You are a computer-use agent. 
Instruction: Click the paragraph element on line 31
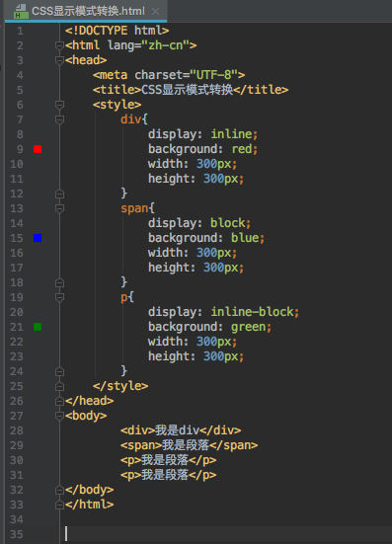pos(168,475)
